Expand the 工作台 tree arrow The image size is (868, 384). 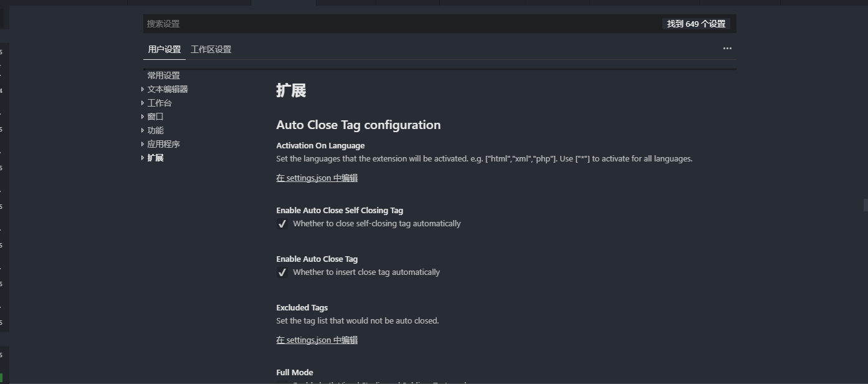pyautogui.click(x=143, y=103)
